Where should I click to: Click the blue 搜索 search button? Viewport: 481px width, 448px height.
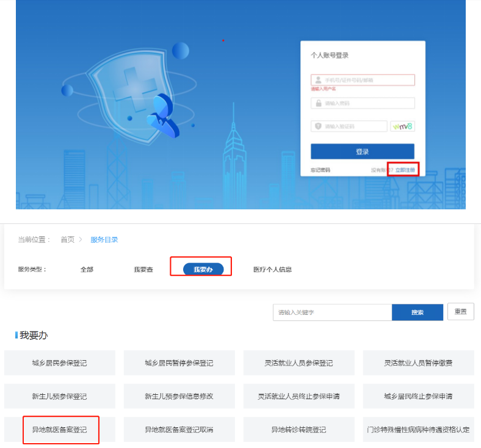coord(417,312)
